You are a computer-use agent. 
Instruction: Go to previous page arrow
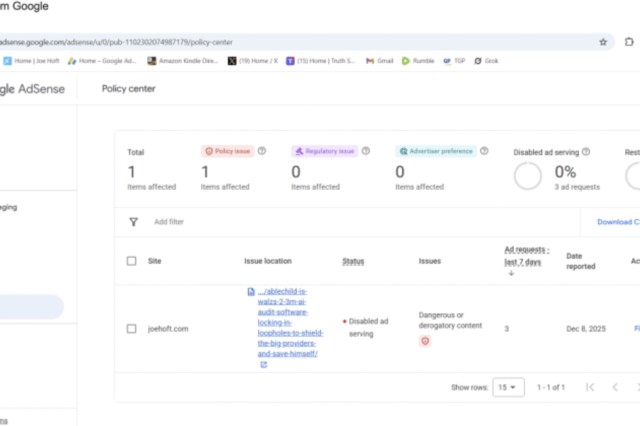615,387
